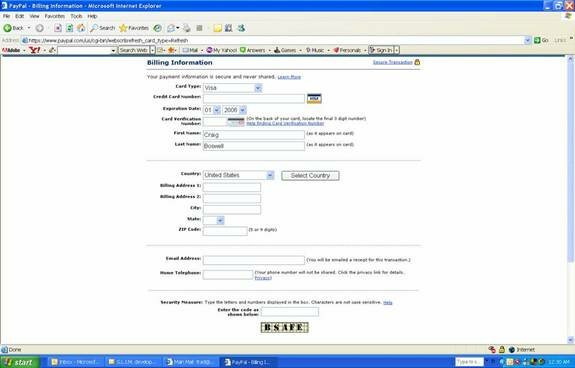Image resolution: width=575 pixels, height=368 pixels.
Task: Click the History icon in toolbar
Action: click(x=157, y=28)
